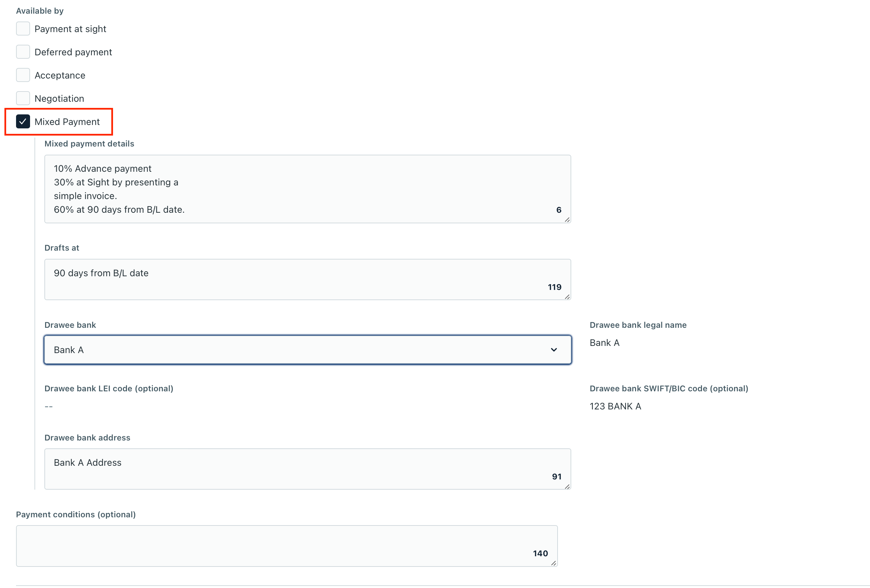Click the 'Drawee bank legal name' label
Image resolution: width=870 pixels, height=588 pixels.
[x=638, y=325]
